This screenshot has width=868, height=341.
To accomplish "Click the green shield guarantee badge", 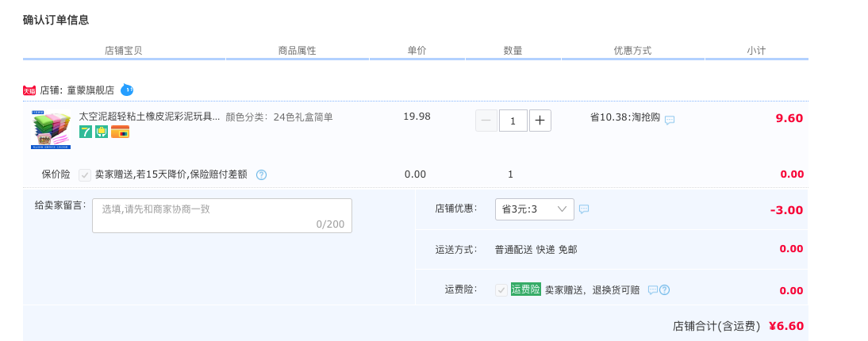I will click(x=102, y=132).
